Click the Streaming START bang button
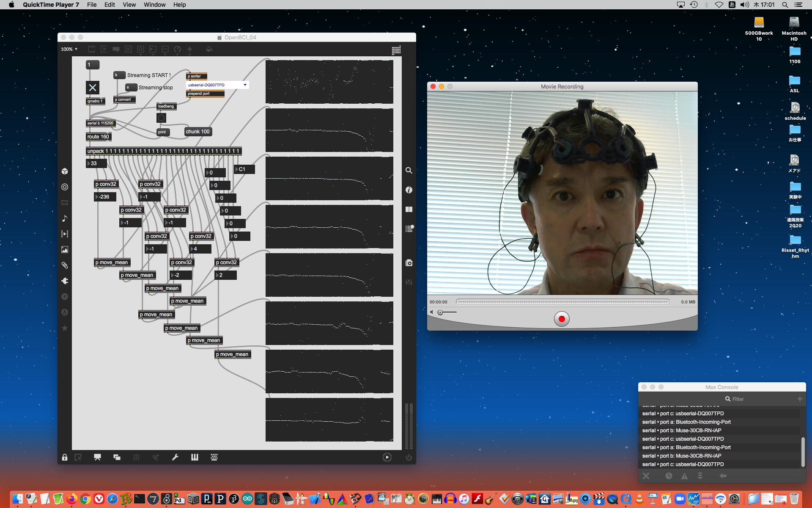Screen dimensions: 812x508 pos(119,75)
